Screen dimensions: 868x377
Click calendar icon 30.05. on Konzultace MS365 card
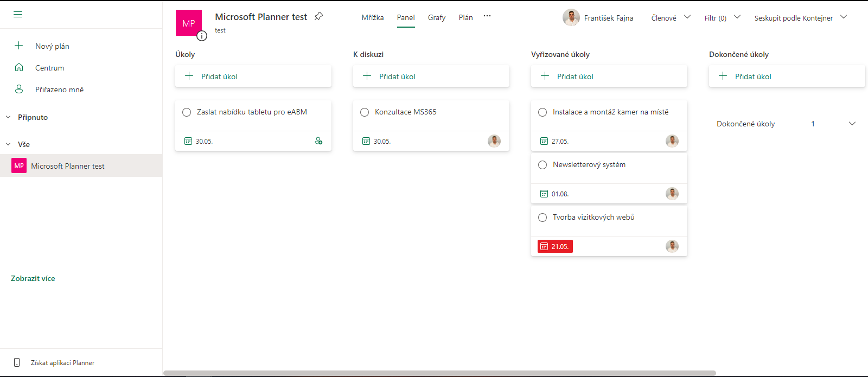tap(366, 141)
